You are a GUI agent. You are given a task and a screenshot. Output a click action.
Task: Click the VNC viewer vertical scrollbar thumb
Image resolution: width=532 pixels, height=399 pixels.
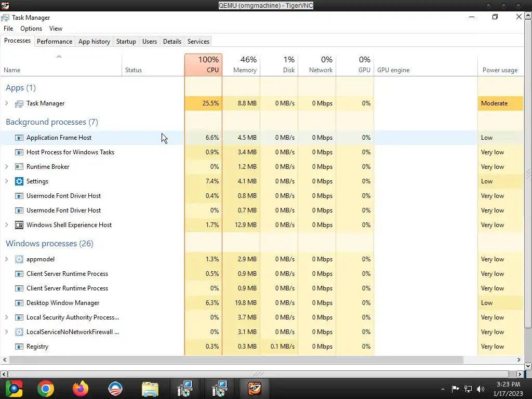528,175
